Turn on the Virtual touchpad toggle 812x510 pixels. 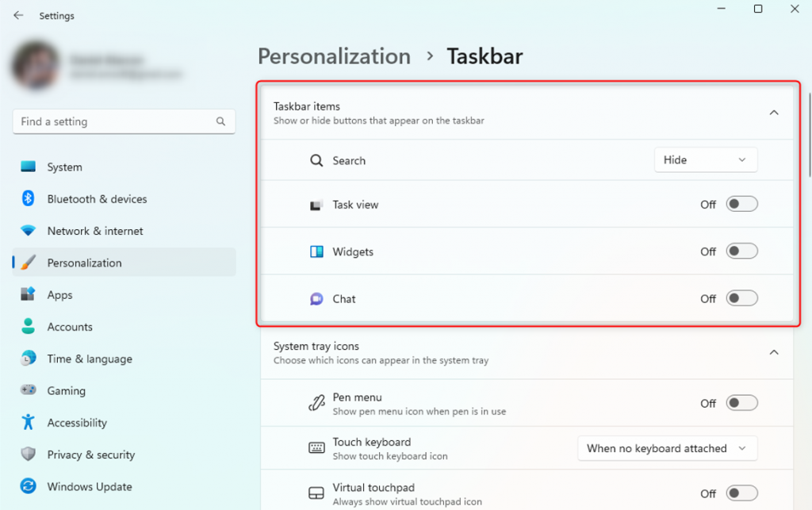(741, 493)
